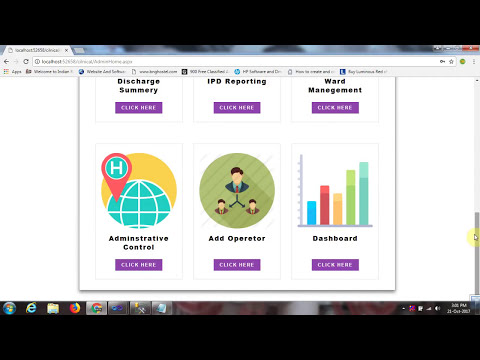Open the Apps bookmarks shortcut
480x360 pixels.
coord(12,72)
